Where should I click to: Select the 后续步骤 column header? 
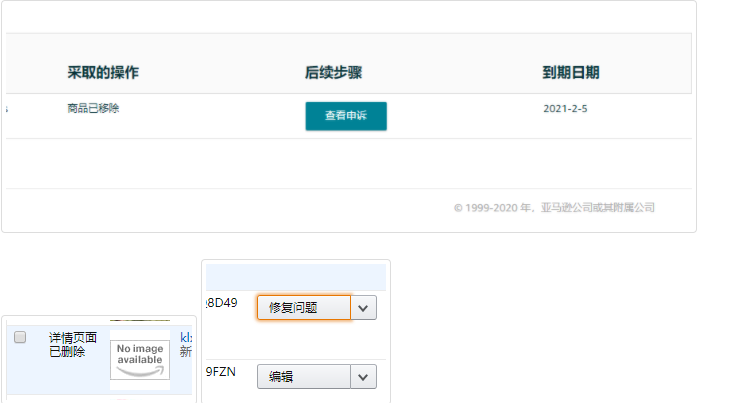point(333,73)
